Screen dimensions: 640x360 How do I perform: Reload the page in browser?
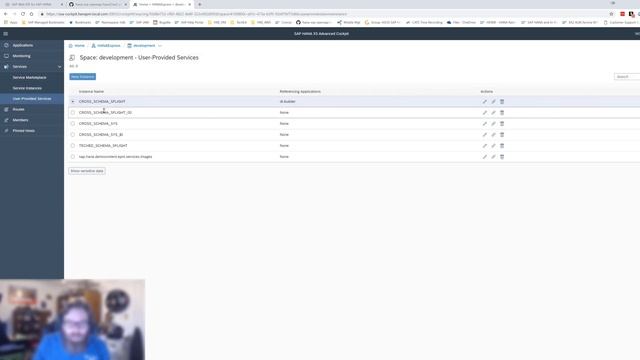point(23,14)
